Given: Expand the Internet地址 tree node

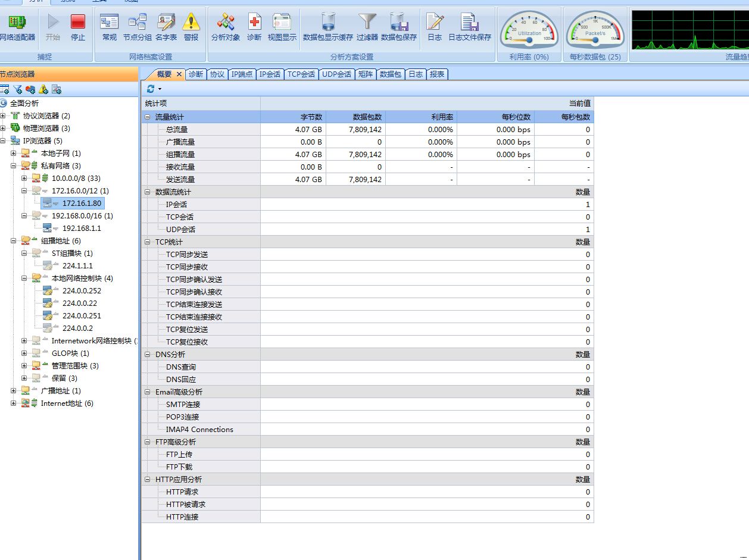Looking at the screenshot, I should pyautogui.click(x=14, y=403).
